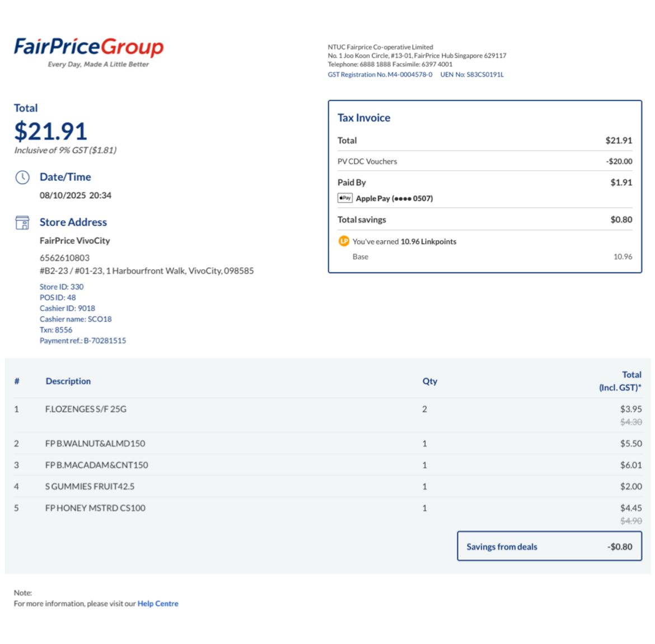
Task: Click the $2.00 price
Action: click(631, 487)
